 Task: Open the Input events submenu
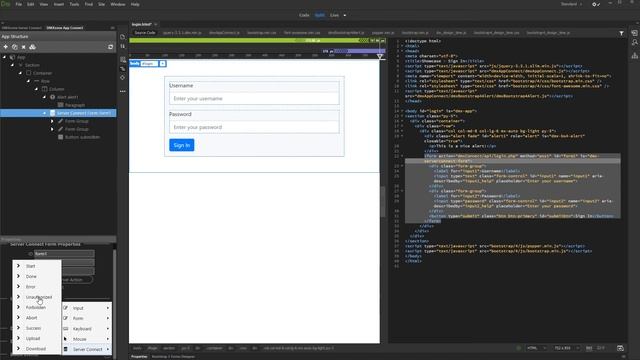click(x=87, y=308)
